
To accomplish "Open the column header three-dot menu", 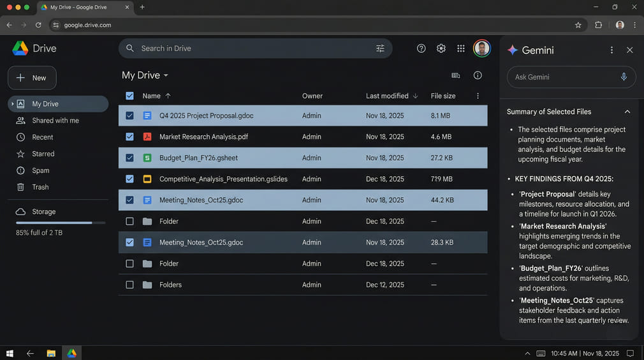I will (x=477, y=96).
